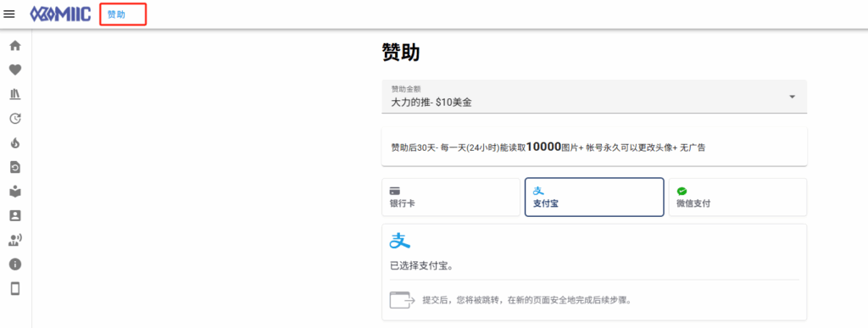Screen dimensions: 868x328
Task: Open the reader person-book icon
Action: [15, 192]
